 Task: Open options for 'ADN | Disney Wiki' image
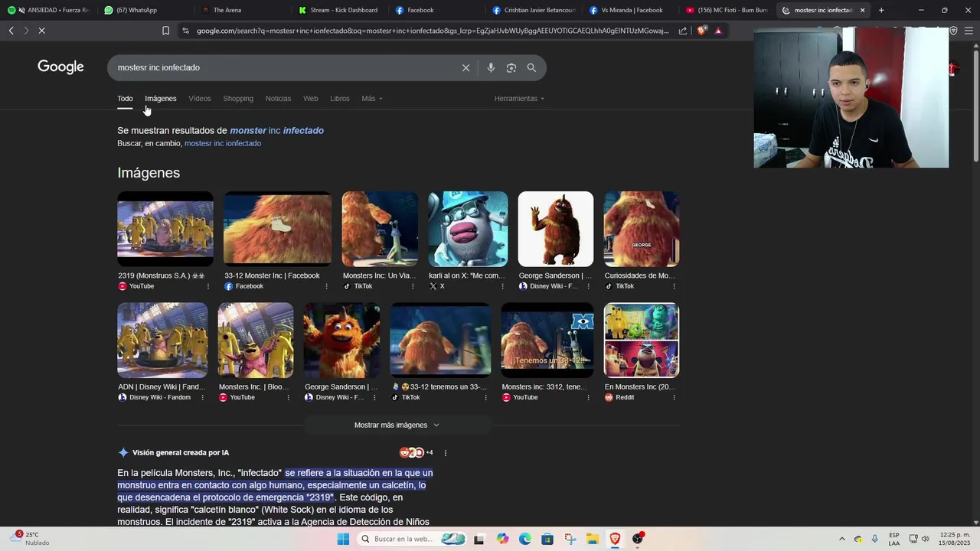pos(202,397)
